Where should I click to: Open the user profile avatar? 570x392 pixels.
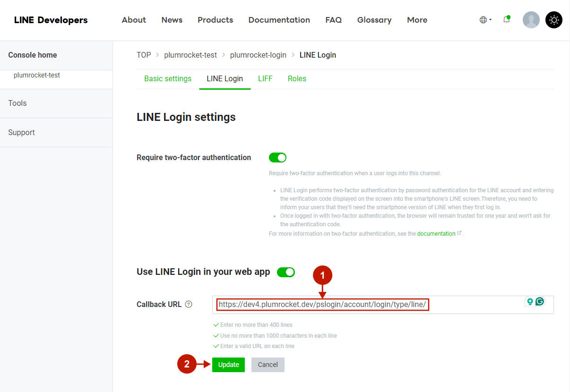click(x=531, y=20)
